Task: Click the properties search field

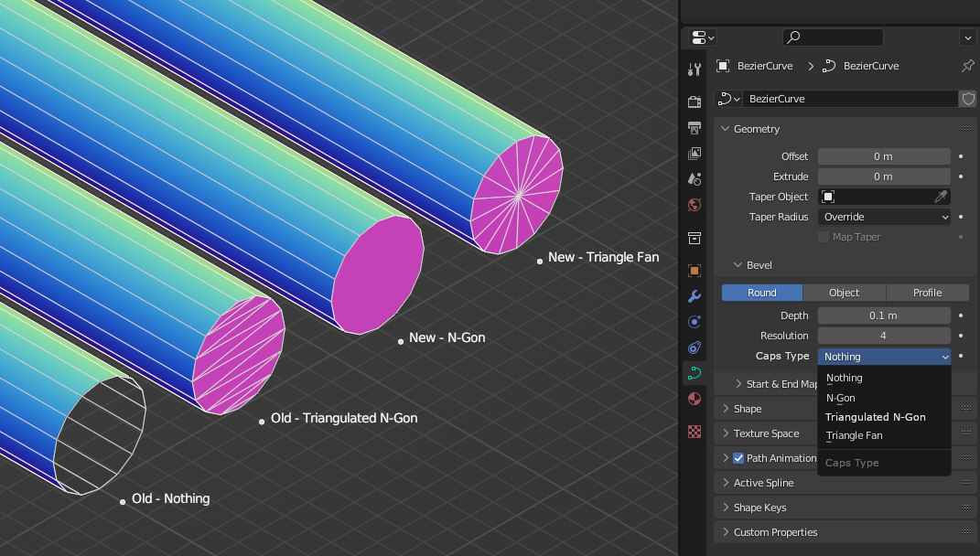Action: click(833, 37)
